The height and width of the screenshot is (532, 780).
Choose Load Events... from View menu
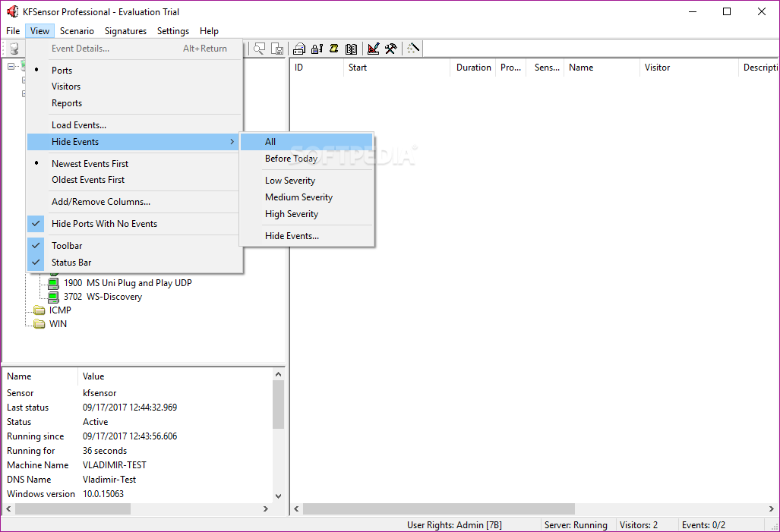pos(134,125)
